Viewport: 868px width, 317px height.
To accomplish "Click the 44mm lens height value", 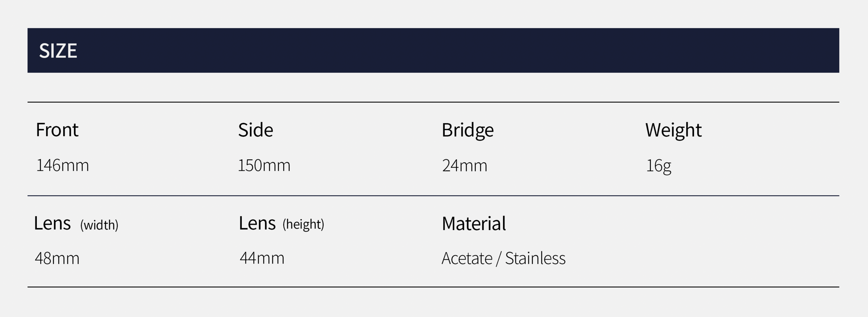I will [x=262, y=258].
